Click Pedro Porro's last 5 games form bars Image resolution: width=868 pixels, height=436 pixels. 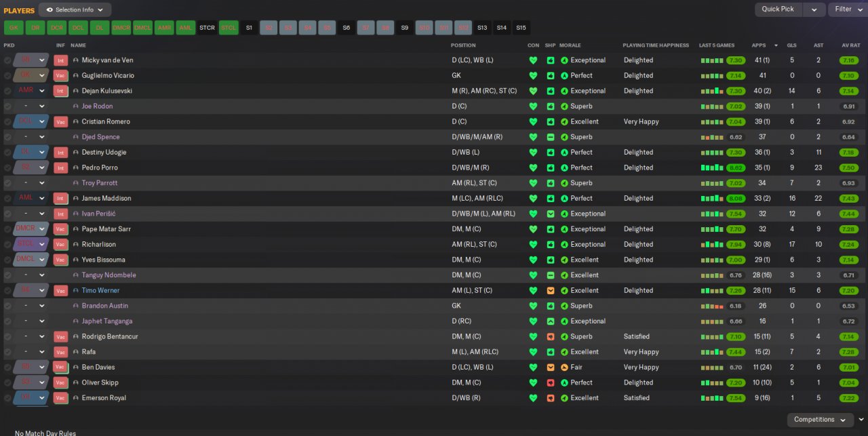(712, 167)
